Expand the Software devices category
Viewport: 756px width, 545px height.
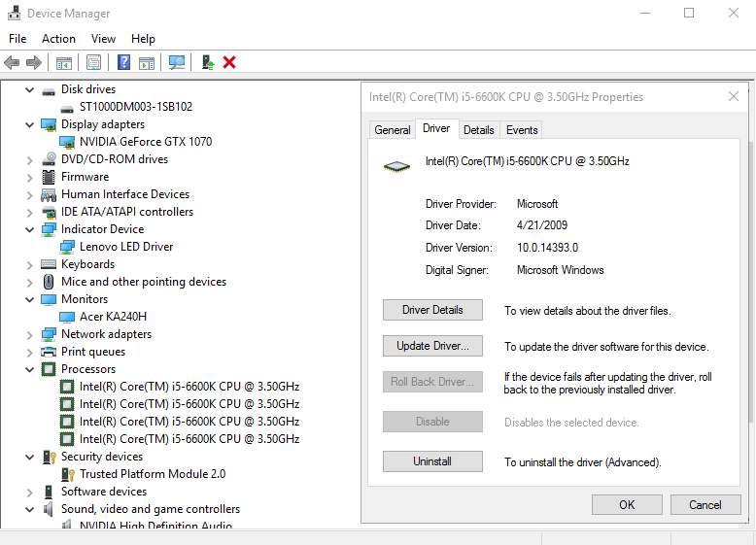pos(30,492)
